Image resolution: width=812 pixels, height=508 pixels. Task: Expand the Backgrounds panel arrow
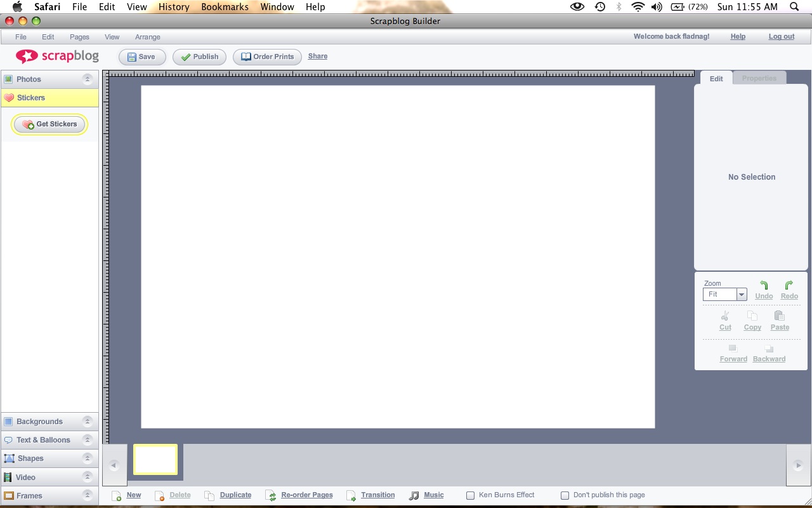pos(88,422)
